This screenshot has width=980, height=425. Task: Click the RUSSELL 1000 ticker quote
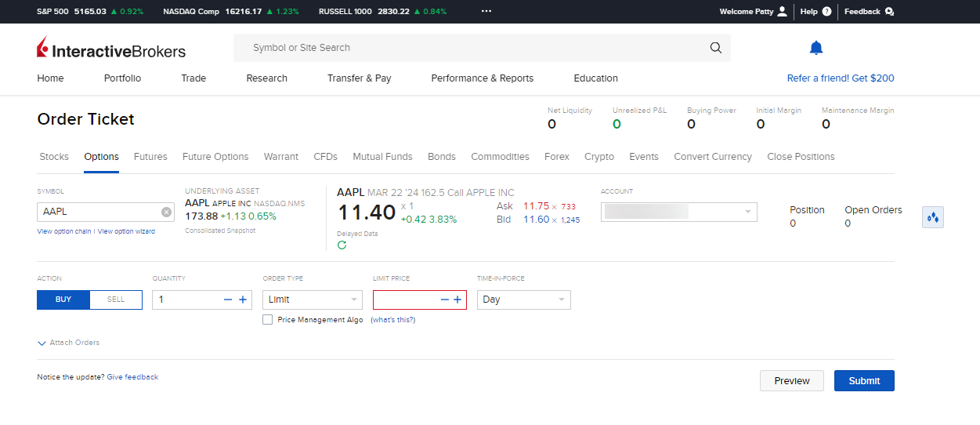[382, 12]
